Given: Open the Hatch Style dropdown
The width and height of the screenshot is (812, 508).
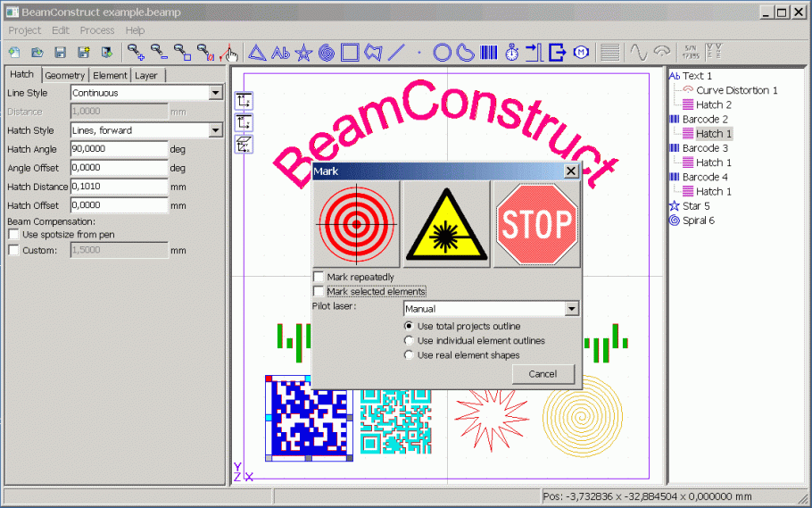Looking at the screenshot, I should [x=215, y=130].
